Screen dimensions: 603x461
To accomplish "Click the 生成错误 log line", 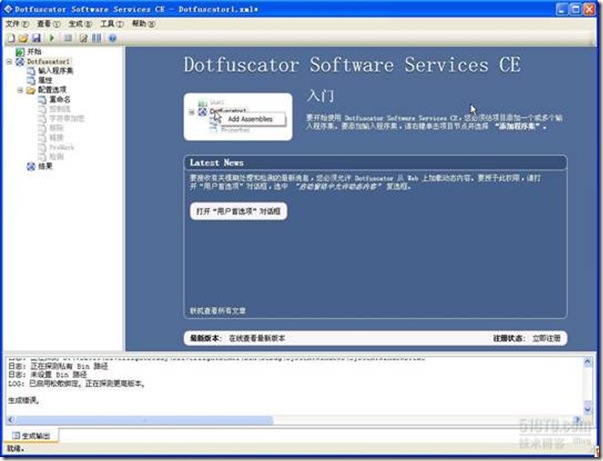I will click(24, 401).
